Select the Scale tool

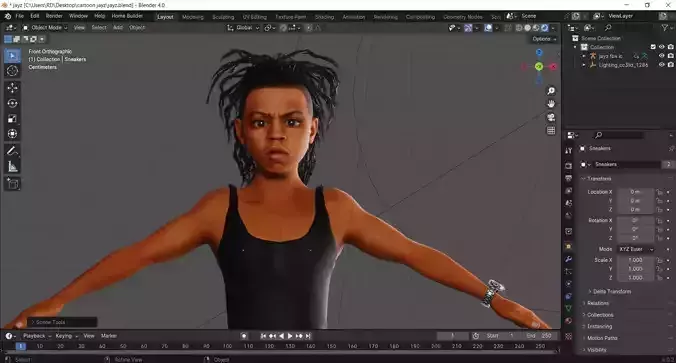12,119
